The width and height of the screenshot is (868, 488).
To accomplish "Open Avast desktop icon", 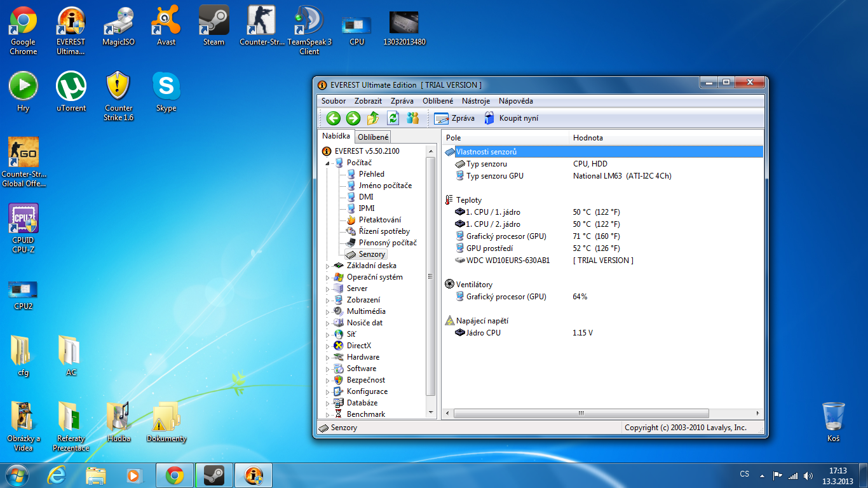I will (166, 27).
